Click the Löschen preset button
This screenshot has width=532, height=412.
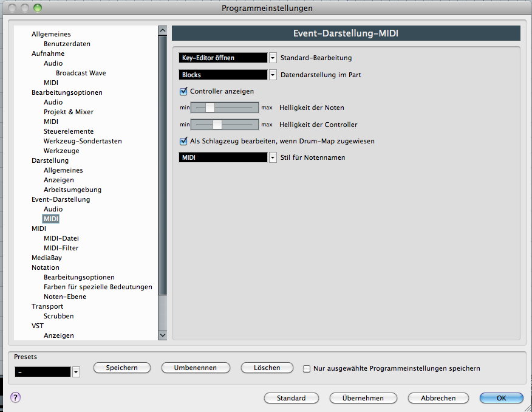coord(267,368)
